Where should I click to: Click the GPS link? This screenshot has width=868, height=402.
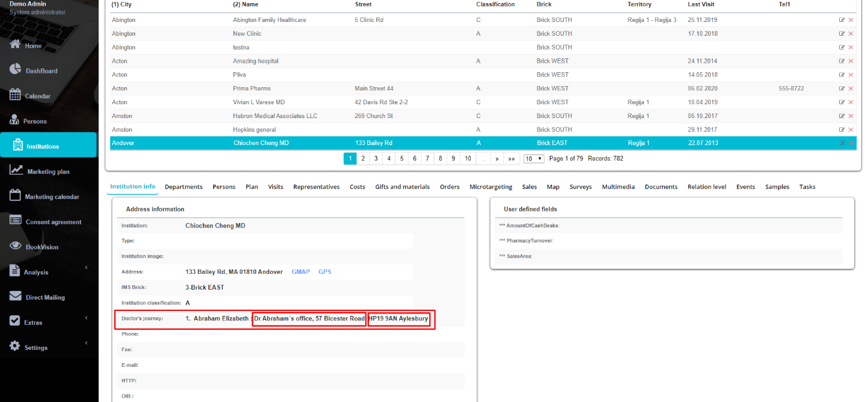coord(324,272)
